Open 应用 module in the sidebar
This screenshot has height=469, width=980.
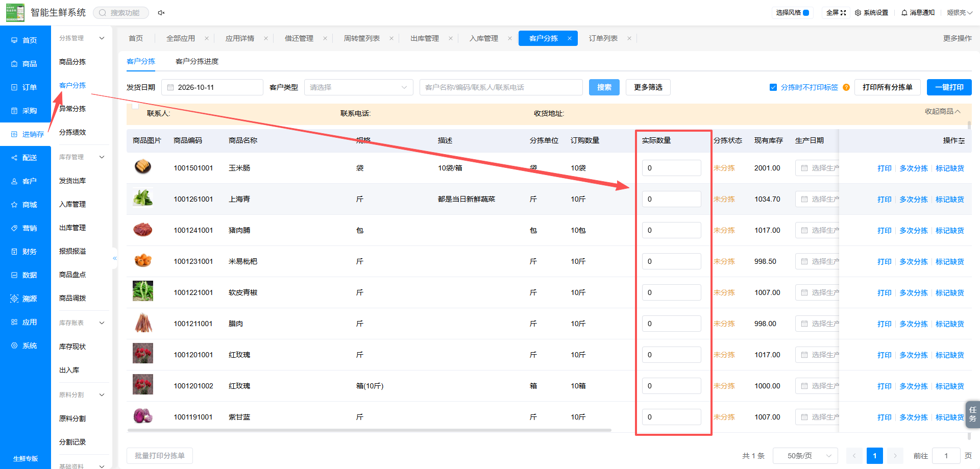click(26, 322)
